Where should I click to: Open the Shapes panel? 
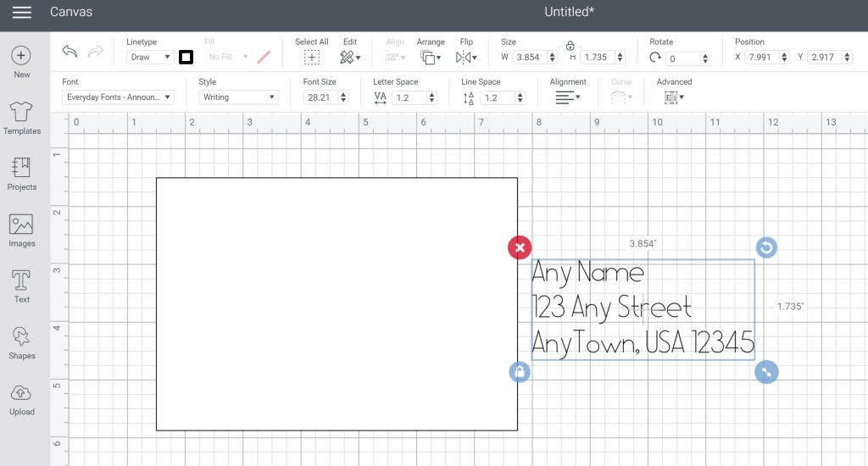click(21, 343)
